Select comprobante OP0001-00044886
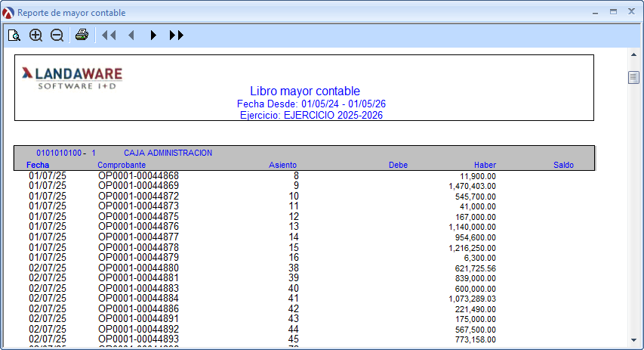 pos(138,309)
